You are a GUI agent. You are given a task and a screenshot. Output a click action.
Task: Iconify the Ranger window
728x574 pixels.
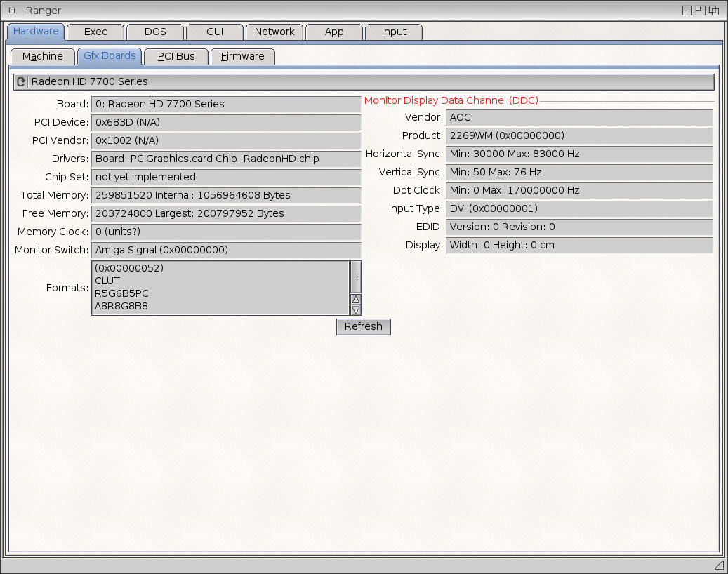(x=687, y=11)
